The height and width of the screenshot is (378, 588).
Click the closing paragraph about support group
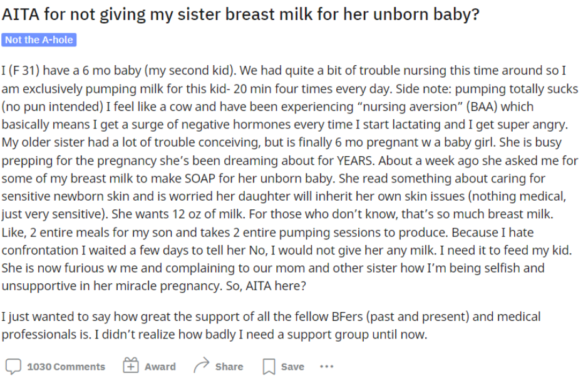[271, 325]
